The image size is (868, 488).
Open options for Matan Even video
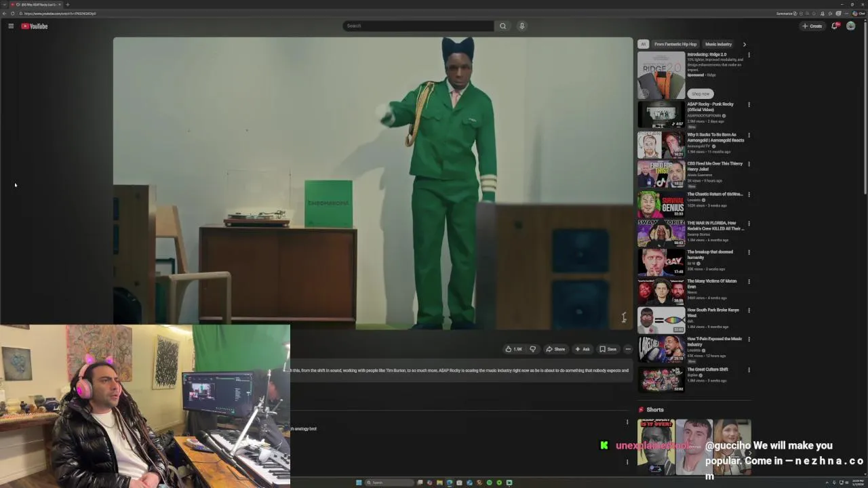(x=749, y=281)
